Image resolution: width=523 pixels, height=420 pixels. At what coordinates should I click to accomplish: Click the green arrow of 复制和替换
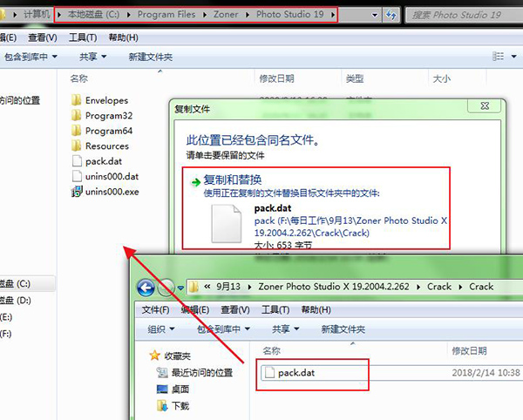click(195, 182)
